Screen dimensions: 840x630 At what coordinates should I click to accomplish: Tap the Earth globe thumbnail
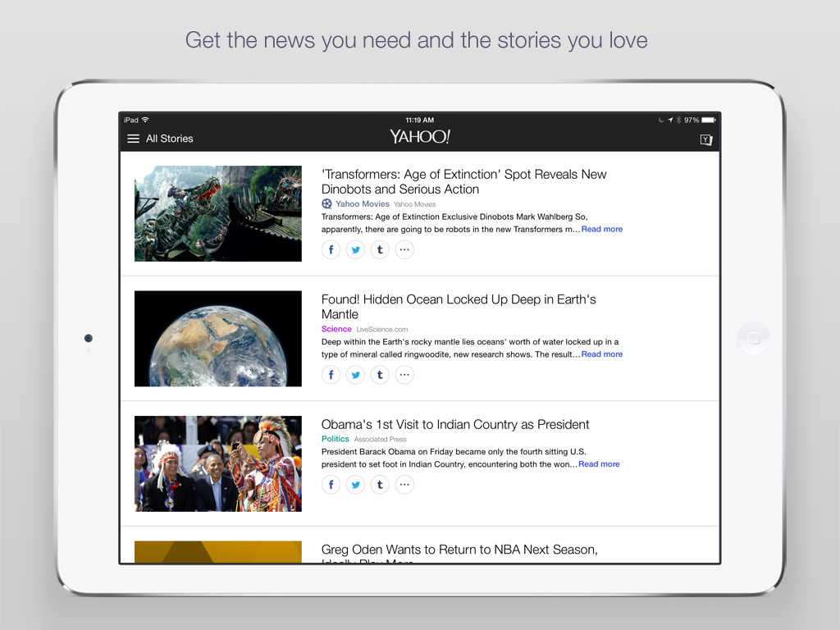click(x=218, y=339)
